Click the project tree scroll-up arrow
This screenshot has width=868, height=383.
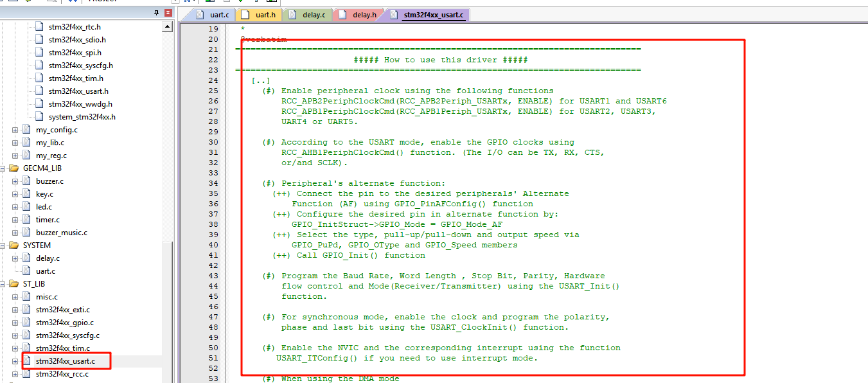point(168,27)
